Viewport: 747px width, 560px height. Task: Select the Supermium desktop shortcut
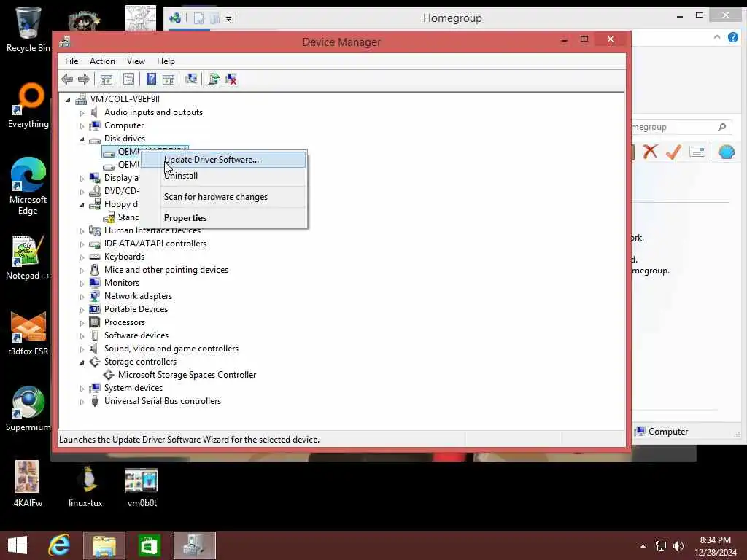click(x=28, y=409)
